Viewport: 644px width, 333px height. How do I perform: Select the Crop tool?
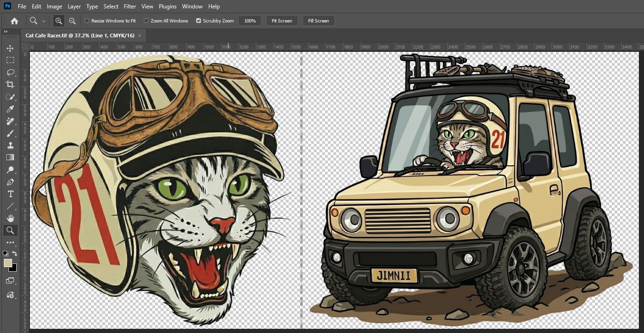click(x=10, y=85)
